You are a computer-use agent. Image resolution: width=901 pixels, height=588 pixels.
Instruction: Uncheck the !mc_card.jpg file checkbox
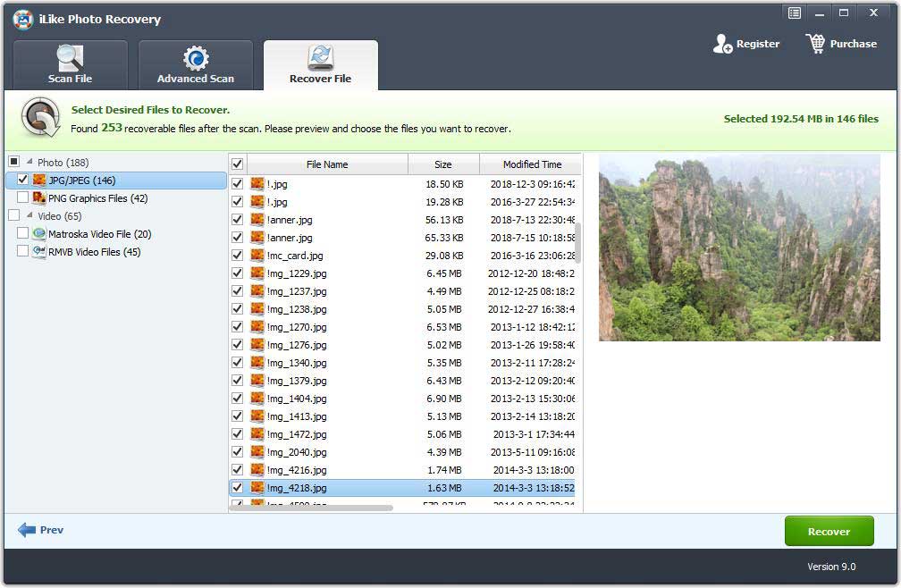click(237, 256)
